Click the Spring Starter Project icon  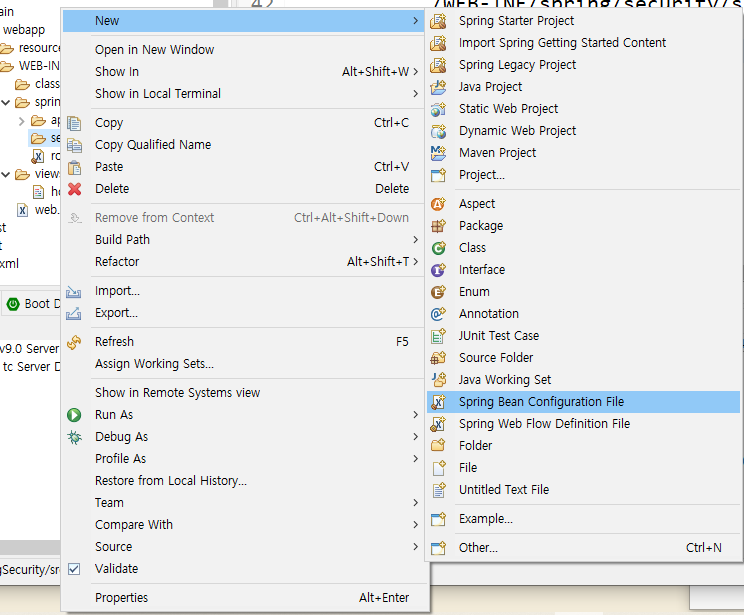[x=438, y=21]
